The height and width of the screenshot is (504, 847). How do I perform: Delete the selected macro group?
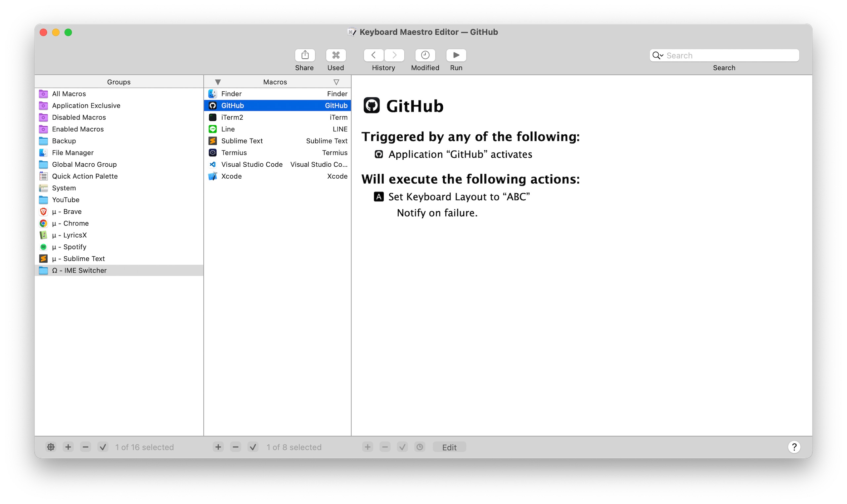[x=86, y=447]
